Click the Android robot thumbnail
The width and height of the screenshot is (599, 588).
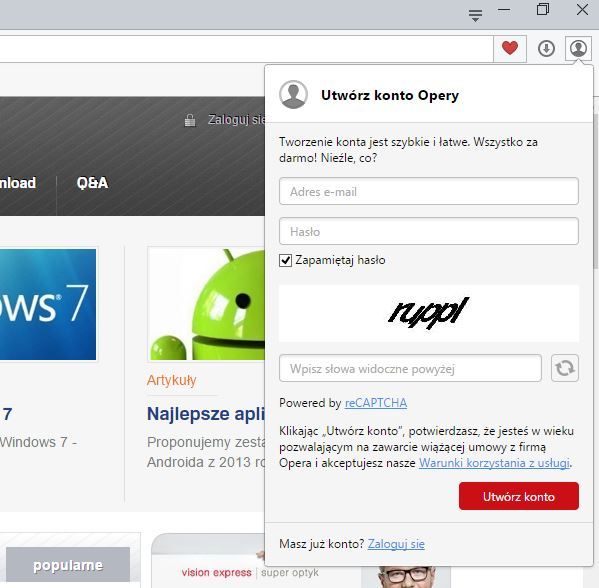(x=206, y=304)
